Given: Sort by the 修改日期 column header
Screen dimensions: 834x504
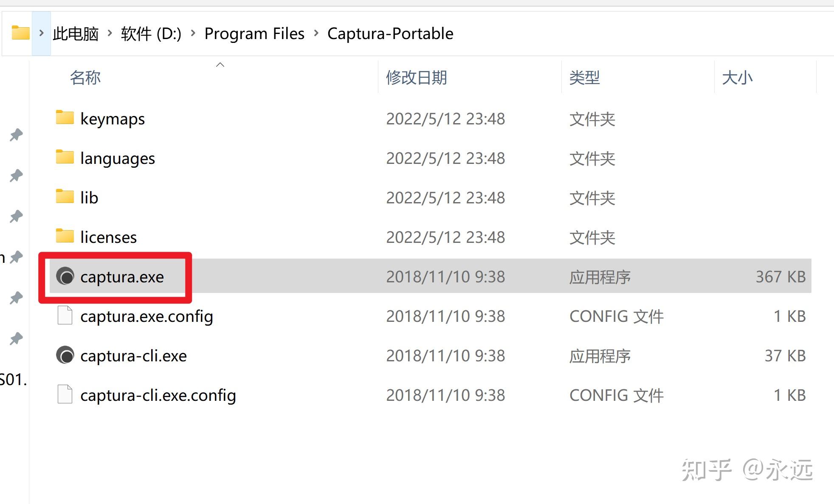Looking at the screenshot, I should click(416, 78).
